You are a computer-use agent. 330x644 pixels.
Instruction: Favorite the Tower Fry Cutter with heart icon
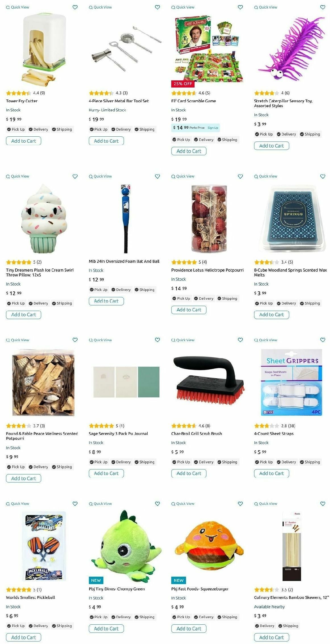75,7
